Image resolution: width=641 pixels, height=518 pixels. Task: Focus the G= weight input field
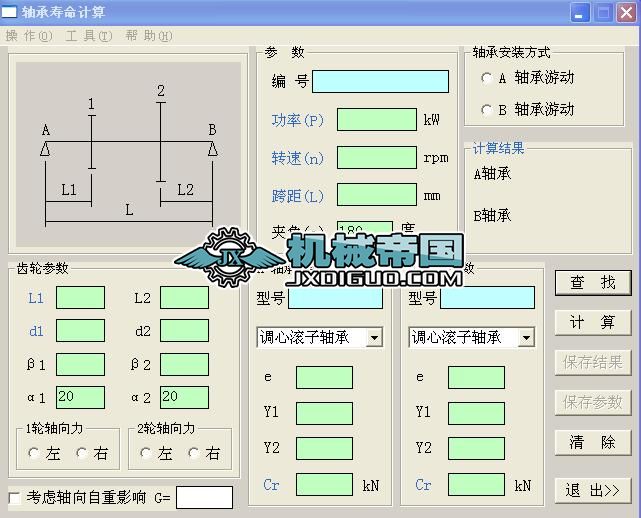click(204, 498)
